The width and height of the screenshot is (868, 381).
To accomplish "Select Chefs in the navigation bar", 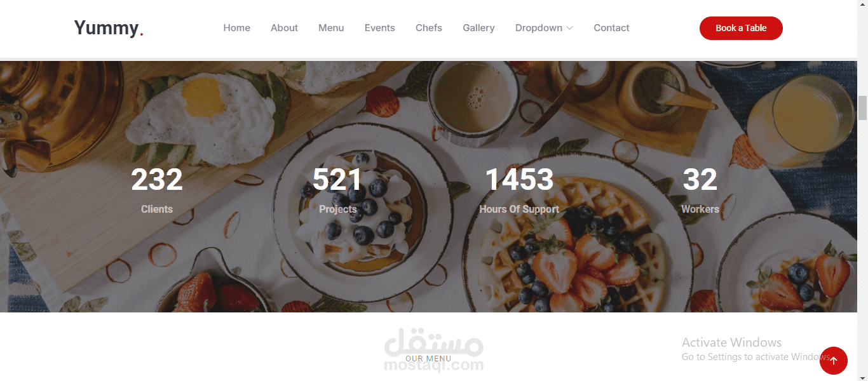I will click(429, 28).
